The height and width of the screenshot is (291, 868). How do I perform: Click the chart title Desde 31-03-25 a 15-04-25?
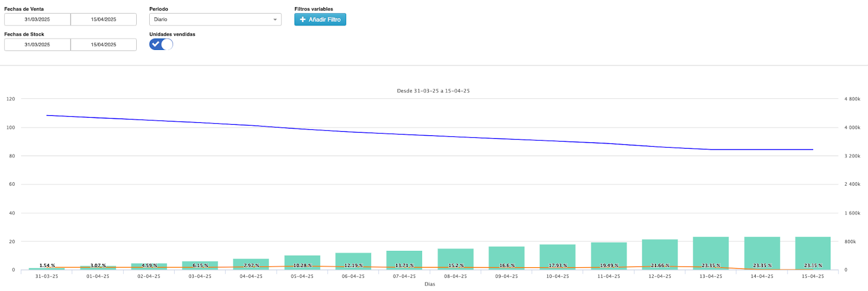click(433, 91)
